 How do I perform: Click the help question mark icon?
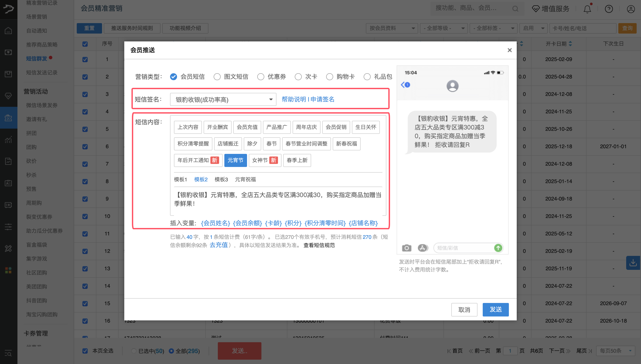point(609,9)
